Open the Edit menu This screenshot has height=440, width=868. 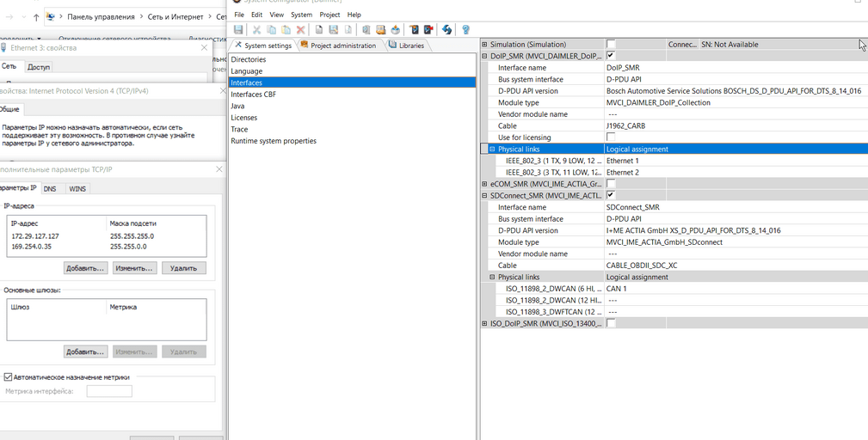point(257,15)
